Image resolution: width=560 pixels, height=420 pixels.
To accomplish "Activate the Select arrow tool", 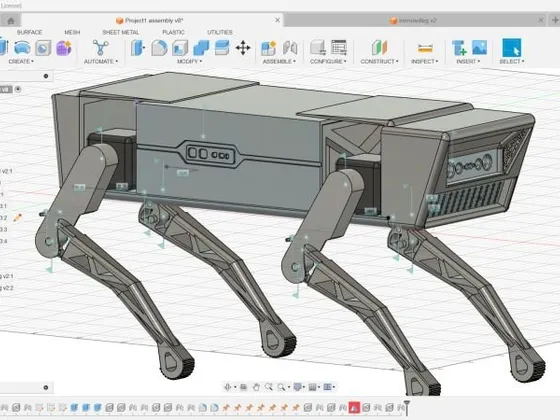I will 511,48.
